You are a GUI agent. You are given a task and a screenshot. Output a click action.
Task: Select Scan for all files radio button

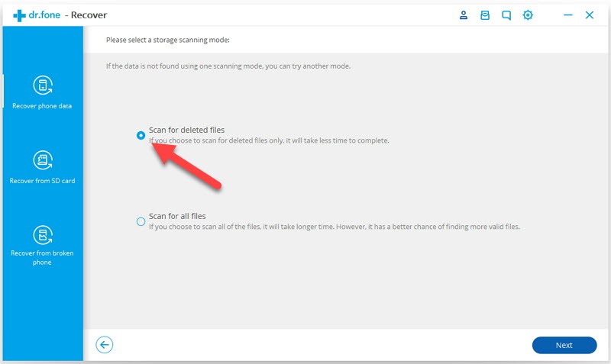coord(141,221)
